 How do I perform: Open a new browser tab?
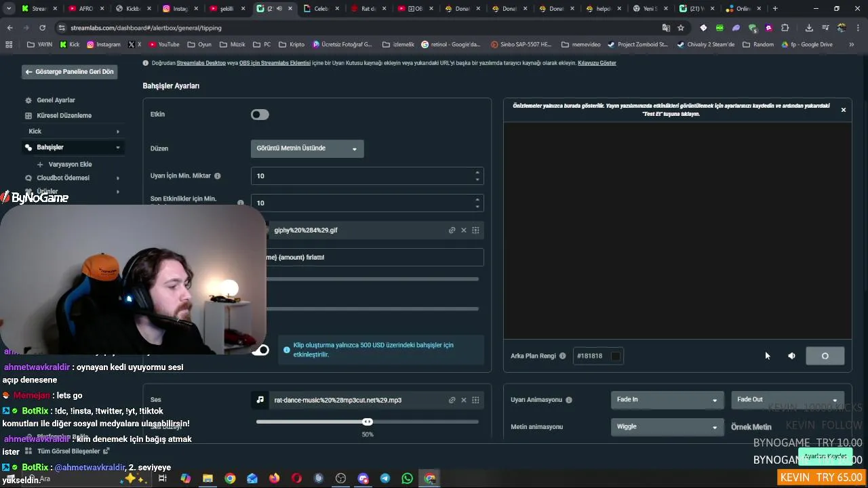(775, 9)
